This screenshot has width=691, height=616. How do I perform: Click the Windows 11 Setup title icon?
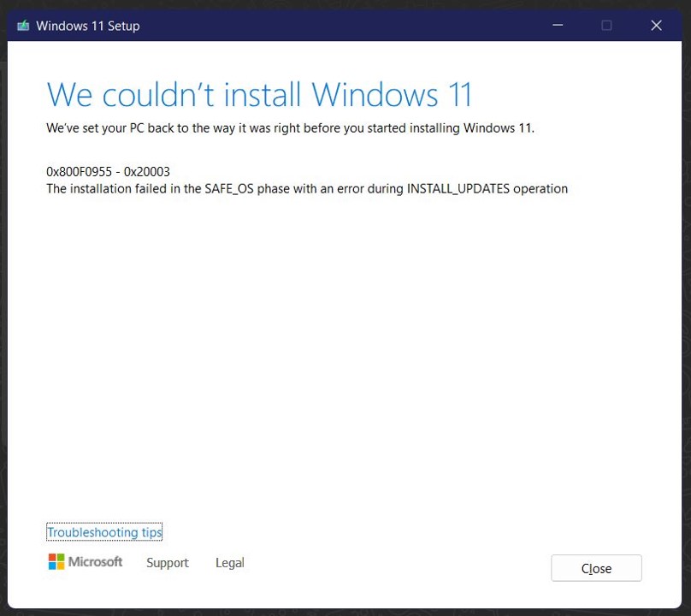tap(23, 26)
